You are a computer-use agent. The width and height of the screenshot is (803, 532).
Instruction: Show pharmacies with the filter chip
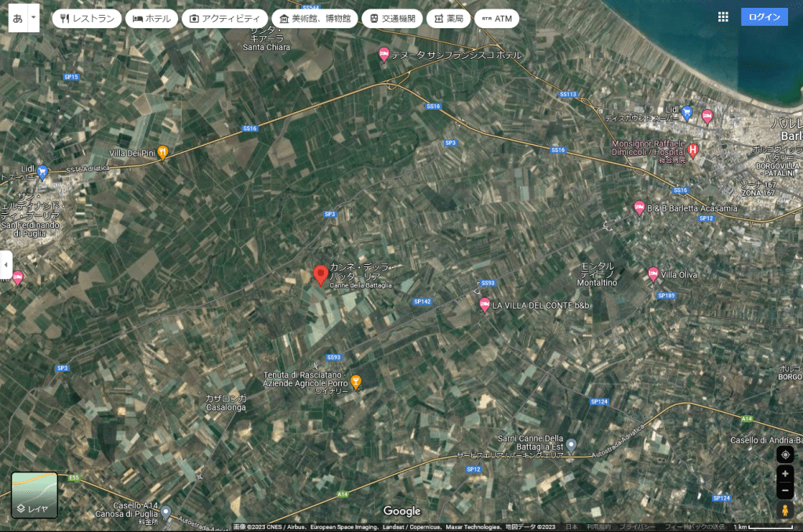[449, 18]
